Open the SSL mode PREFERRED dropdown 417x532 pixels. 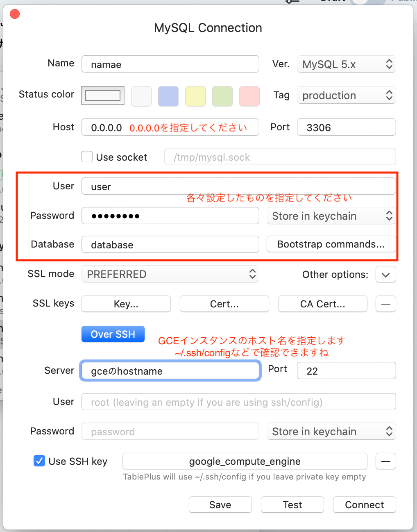(170, 274)
